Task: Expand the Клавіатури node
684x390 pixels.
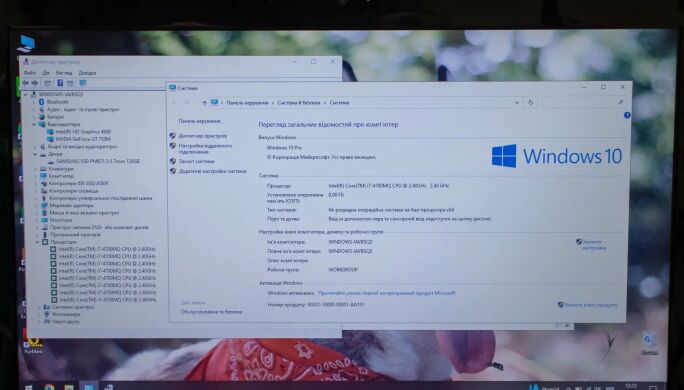Action: 35,168
